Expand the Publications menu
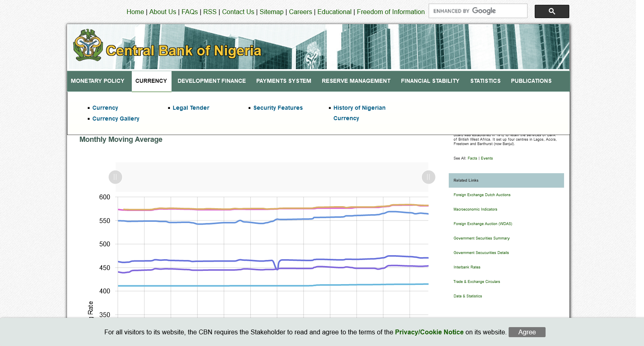 [531, 81]
